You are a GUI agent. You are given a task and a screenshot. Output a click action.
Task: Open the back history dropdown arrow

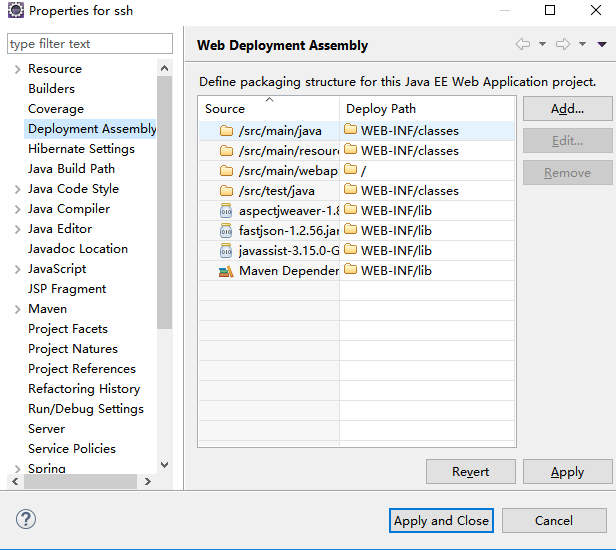543,44
